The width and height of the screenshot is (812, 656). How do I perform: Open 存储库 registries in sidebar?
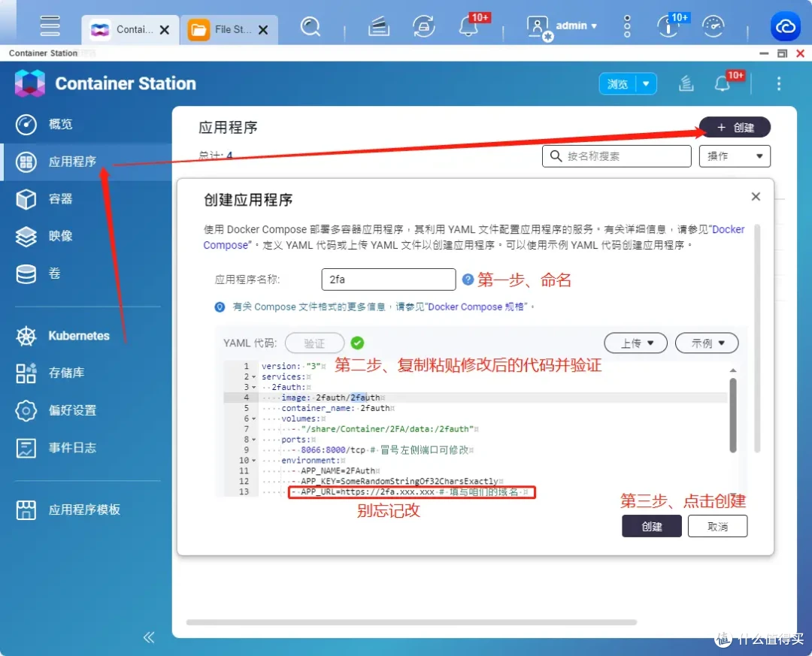pos(86,373)
